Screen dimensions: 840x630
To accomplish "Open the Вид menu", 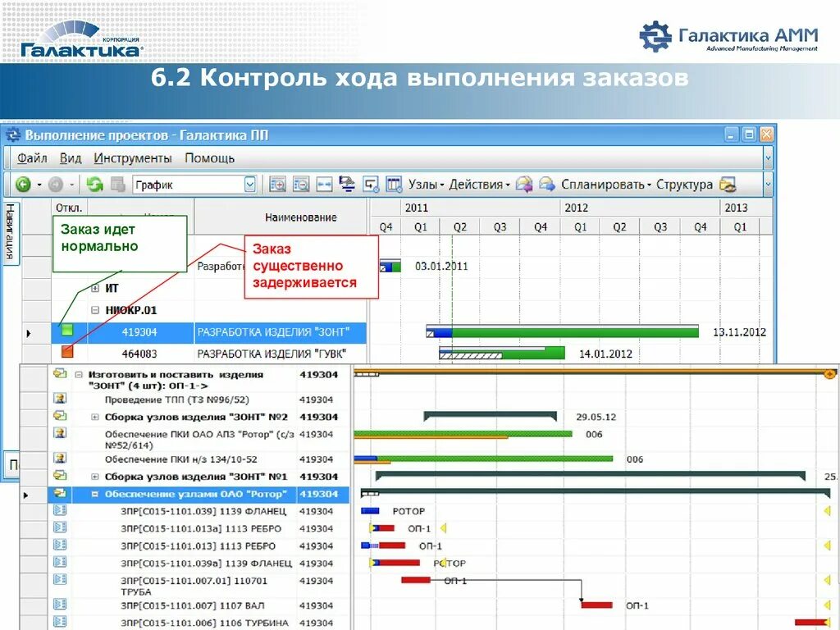I will pos(71,158).
